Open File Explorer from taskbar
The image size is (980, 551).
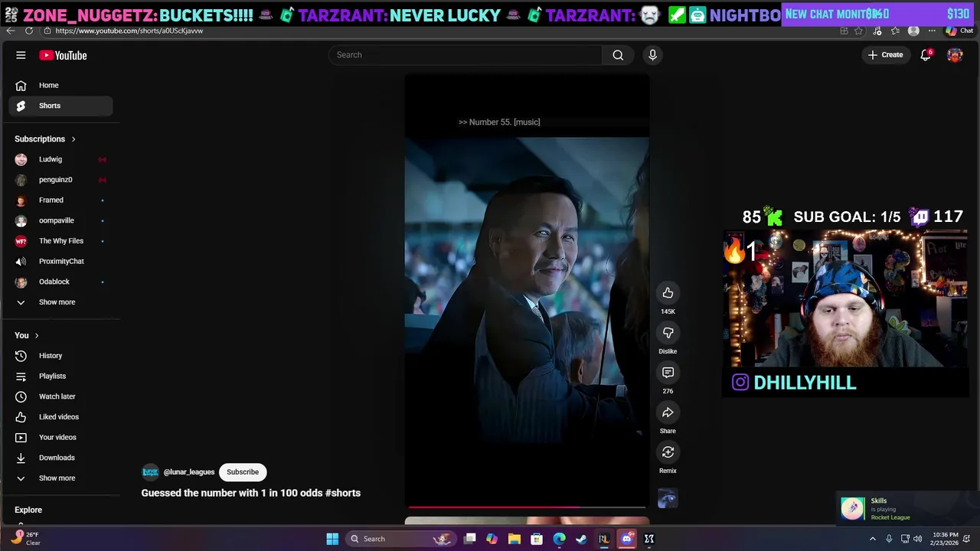pos(514,539)
